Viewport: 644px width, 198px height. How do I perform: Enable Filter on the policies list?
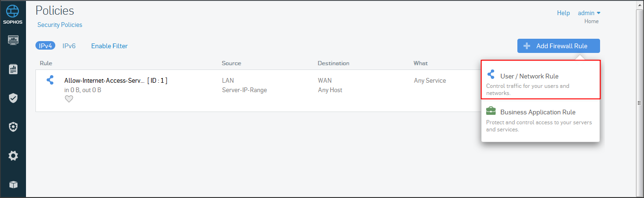point(109,46)
